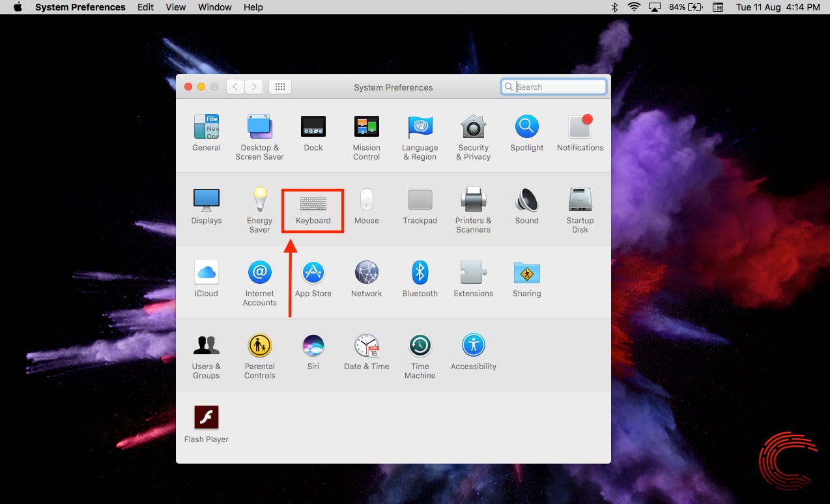Click the battery status showing 84%
The width and height of the screenshot is (830, 504).
point(686,7)
